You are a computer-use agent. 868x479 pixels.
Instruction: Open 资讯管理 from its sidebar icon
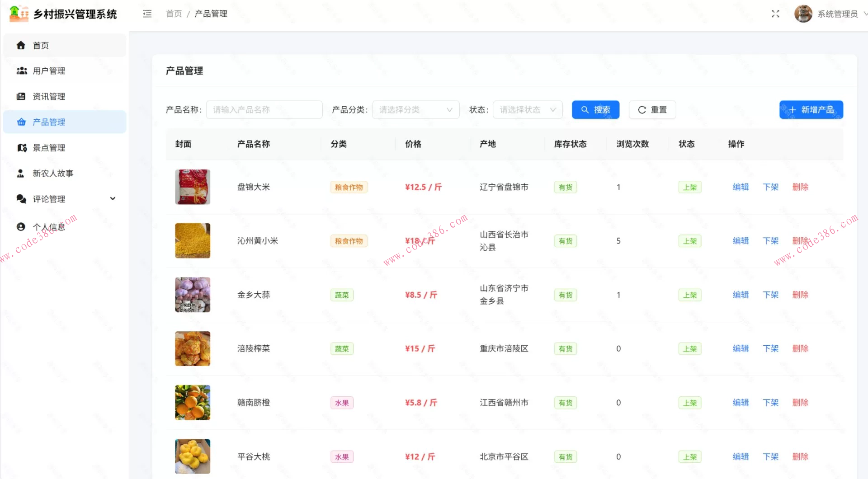(x=21, y=96)
